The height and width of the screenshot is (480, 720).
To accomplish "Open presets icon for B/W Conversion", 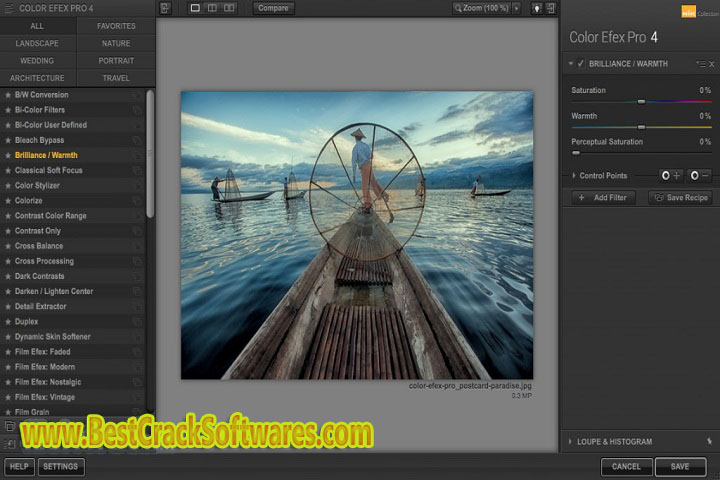I will pos(137,95).
